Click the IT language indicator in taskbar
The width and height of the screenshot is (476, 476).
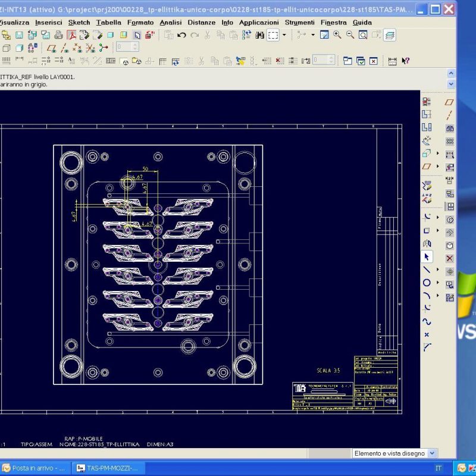[439, 468]
